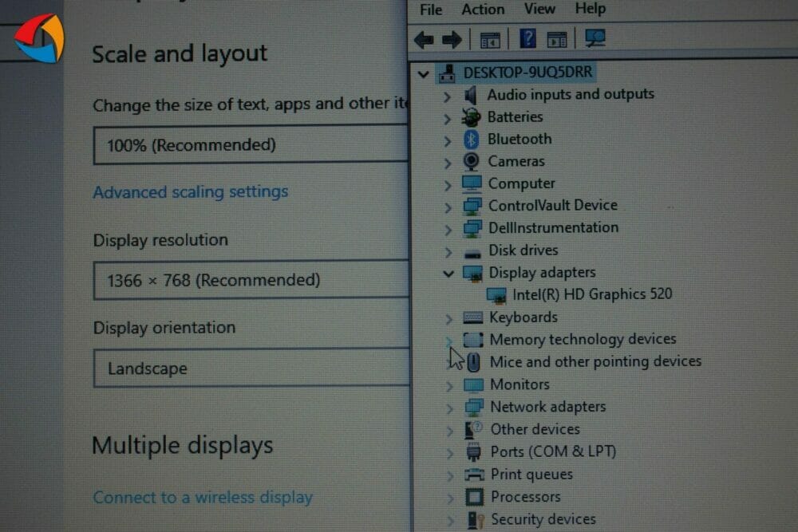Select the Intel(R) HD Graphics 520 text
Screen dimensions: 798x532
[x=592, y=294]
